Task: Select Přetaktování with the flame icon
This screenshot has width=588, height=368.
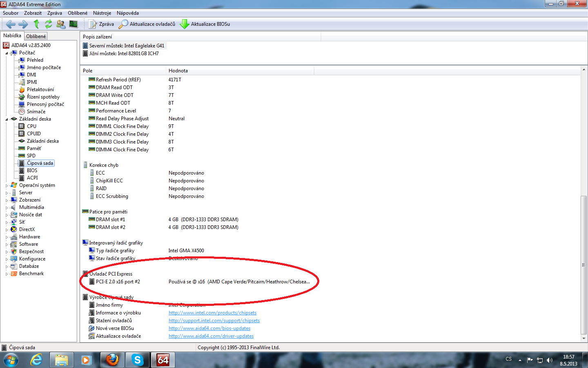Action: coord(40,90)
